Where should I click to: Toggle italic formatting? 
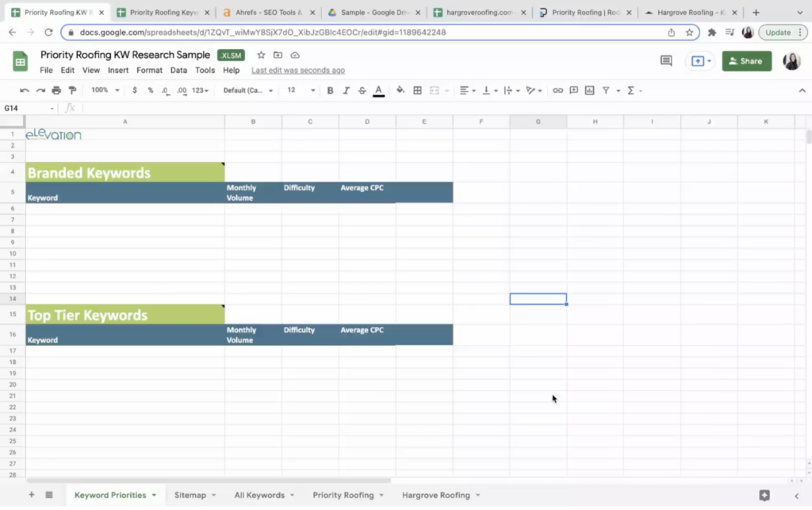[347, 90]
